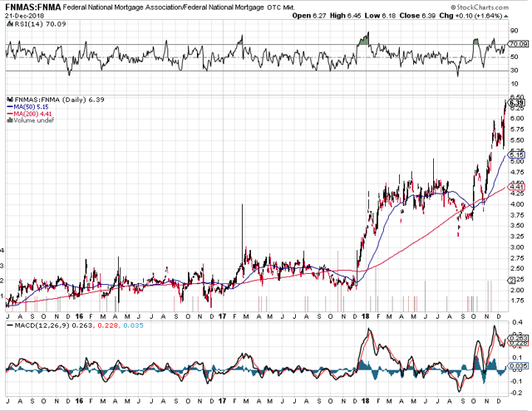
Task: Click the Open 6.27 value
Action: click(x=308, y=16)
